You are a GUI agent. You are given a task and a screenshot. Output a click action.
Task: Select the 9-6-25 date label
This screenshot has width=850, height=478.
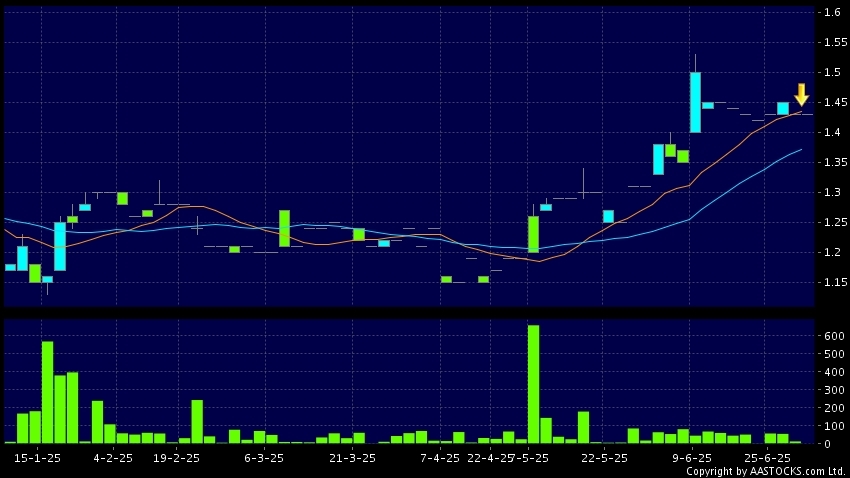tap(692, 458)
